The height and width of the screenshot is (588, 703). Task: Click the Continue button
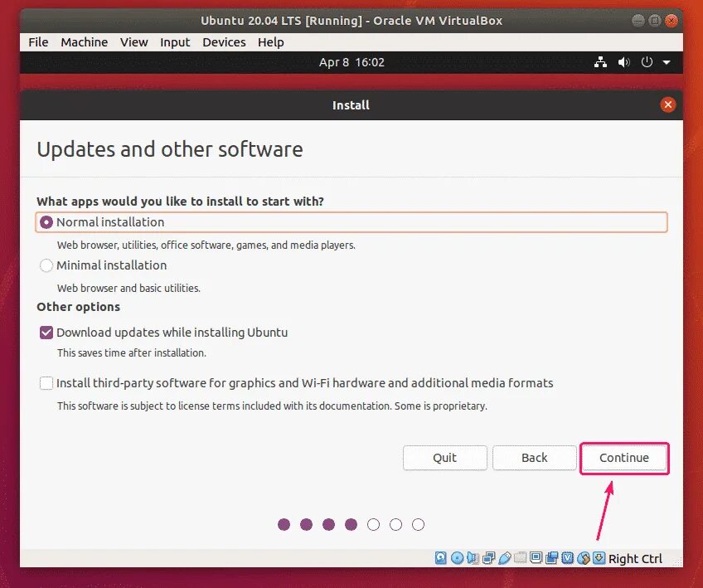[x=624, y=458]
